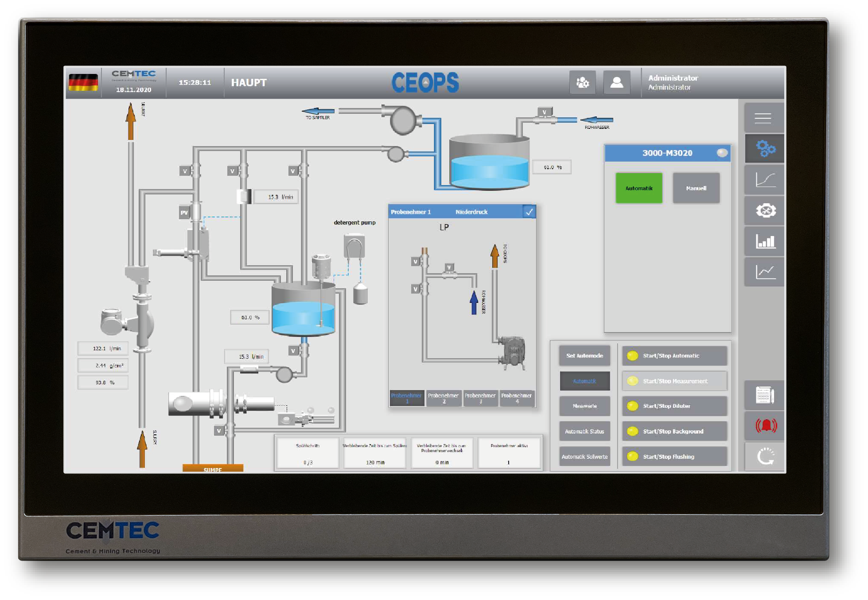The width and height of the screenshot is (868, 600).
Task: Select Manuell mode in 3000-M3020 panel
Action: click(696, 188)
